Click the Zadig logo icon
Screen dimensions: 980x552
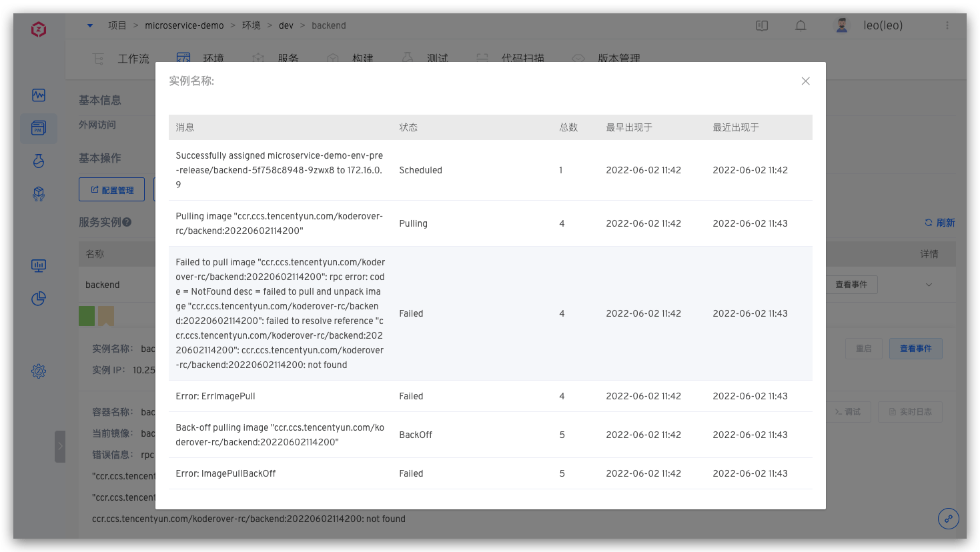tap(39, 29)
